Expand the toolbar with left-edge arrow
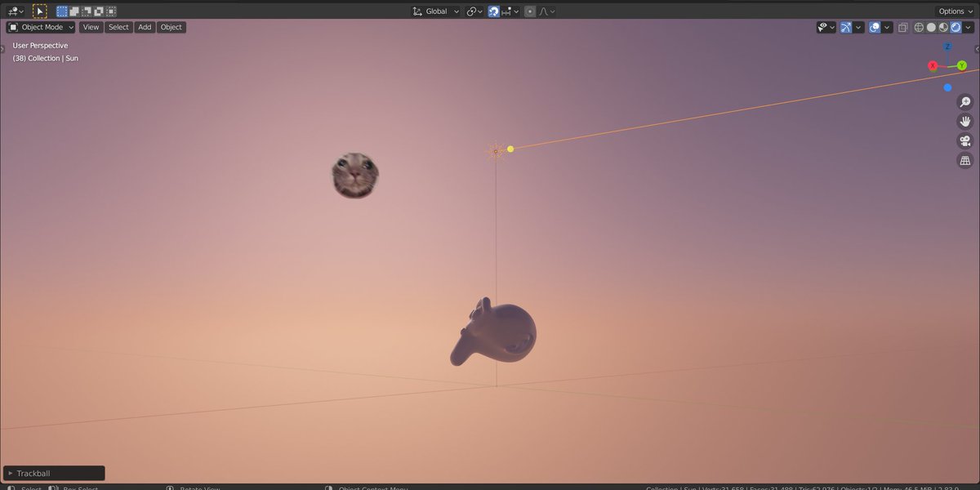Screen dimensions: 980x490 [x=2, y=49]
